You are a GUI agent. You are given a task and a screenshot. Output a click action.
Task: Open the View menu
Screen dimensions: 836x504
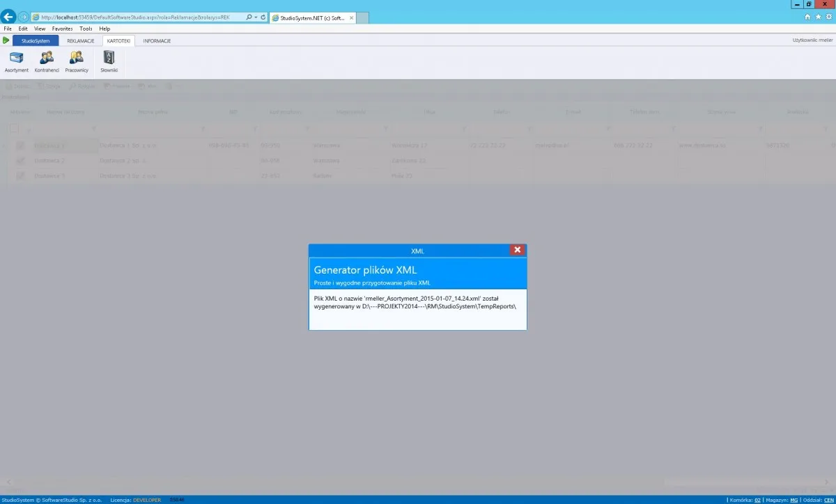pyautogui.click(x=40, y=29)
